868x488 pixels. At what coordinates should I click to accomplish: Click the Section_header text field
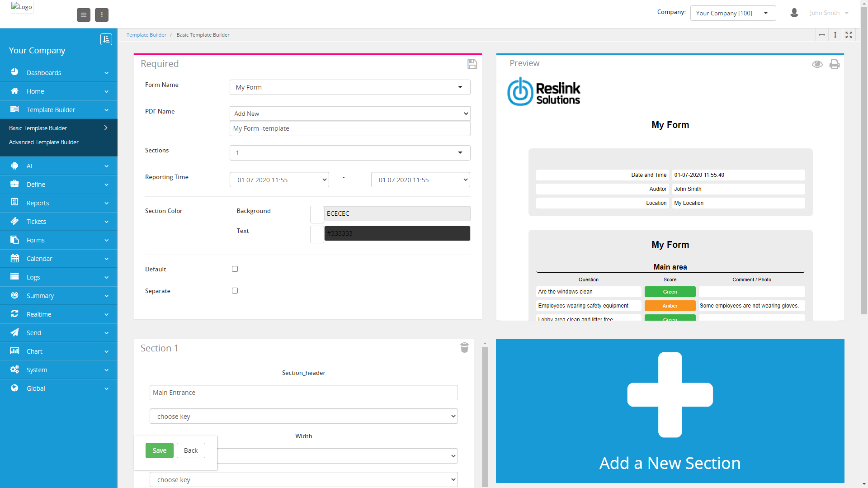[303, 393]
